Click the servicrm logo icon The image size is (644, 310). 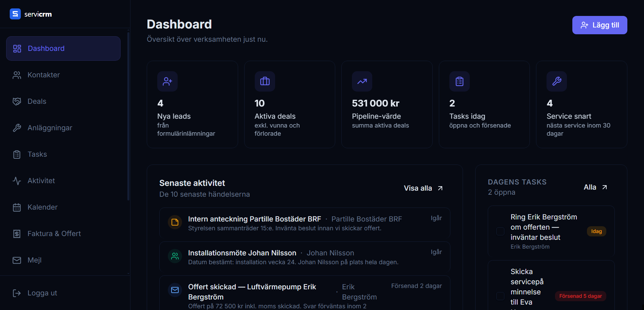(15, 14)
